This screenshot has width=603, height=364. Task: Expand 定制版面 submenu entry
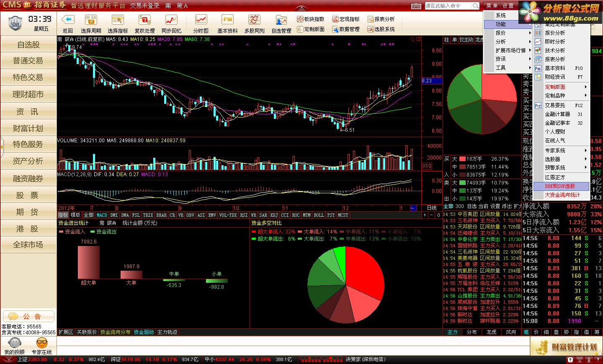coord(561,87)
